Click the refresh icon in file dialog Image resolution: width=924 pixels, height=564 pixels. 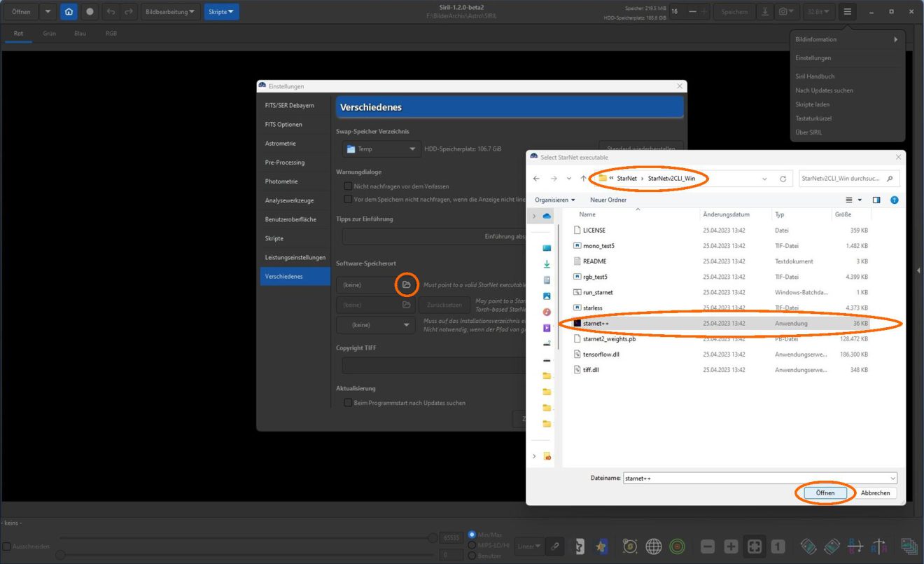click(x=783, y=179)
